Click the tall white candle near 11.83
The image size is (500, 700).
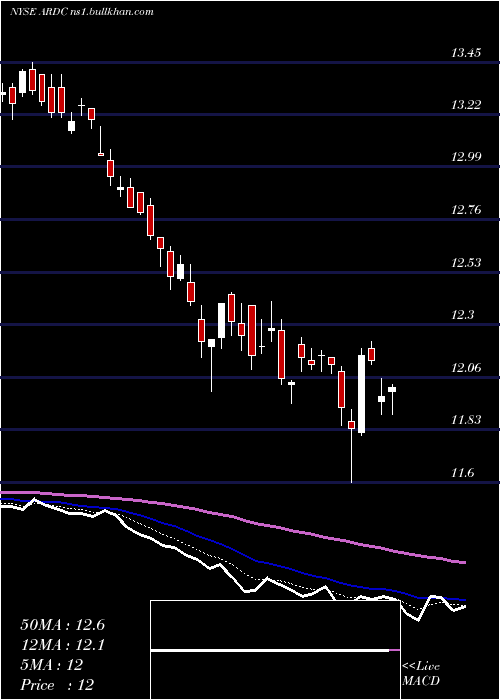click(x=361, y=394)
